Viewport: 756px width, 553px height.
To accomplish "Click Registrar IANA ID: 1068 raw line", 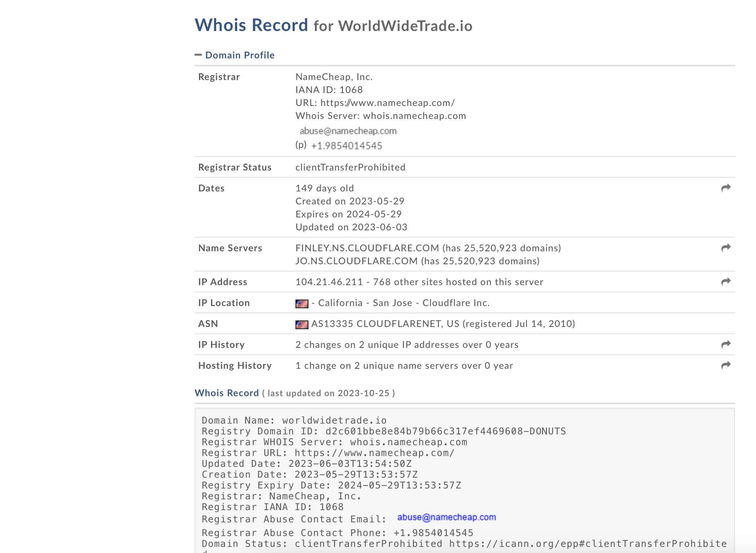I will click(x=273, y=507).
